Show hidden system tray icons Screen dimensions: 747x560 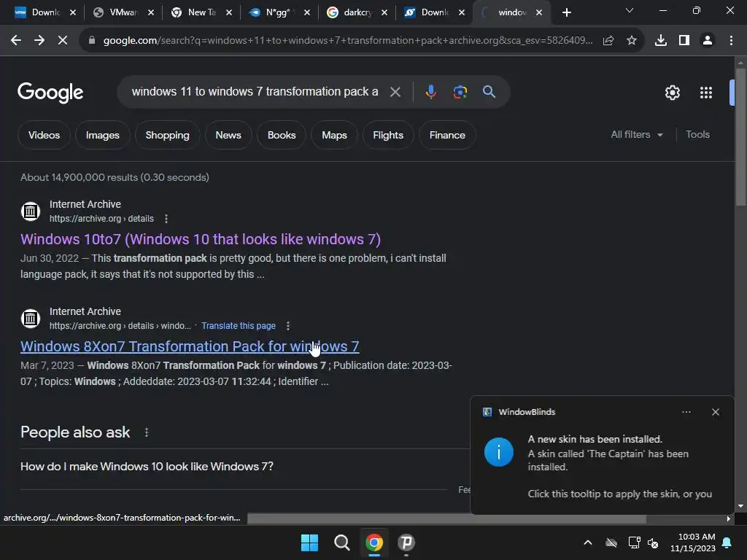pos(588,542)
